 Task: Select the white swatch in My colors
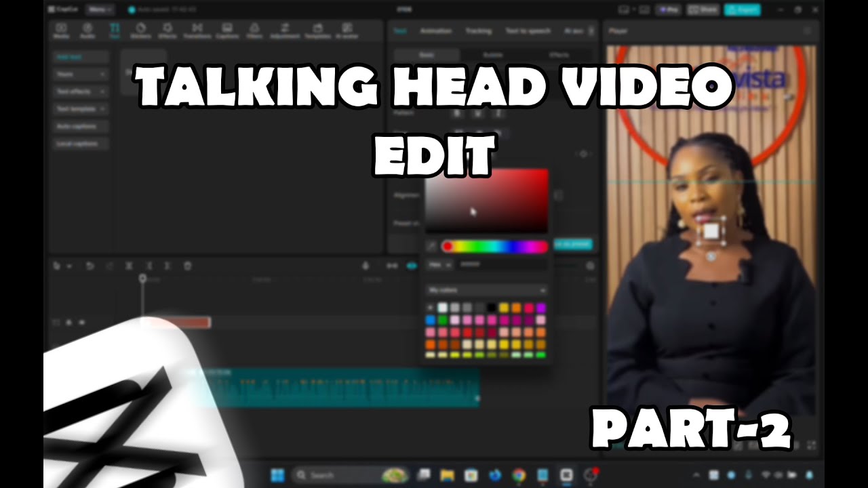click(x=443, y=308)
